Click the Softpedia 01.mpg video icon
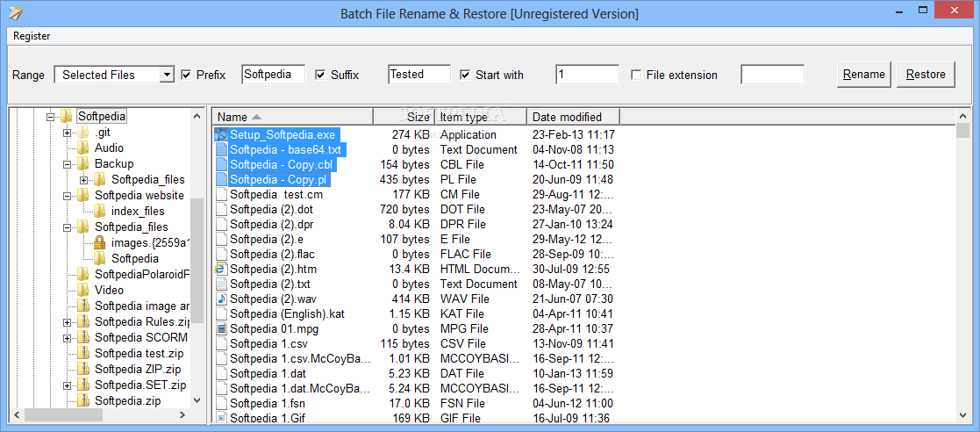This screenshot has width=980, height=432. [221, 329]
